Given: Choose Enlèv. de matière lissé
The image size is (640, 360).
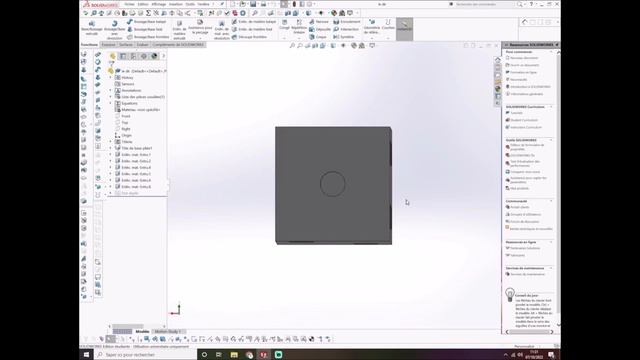Looking at the screenshot, I should pyautogui.click(x=252, y=29).
